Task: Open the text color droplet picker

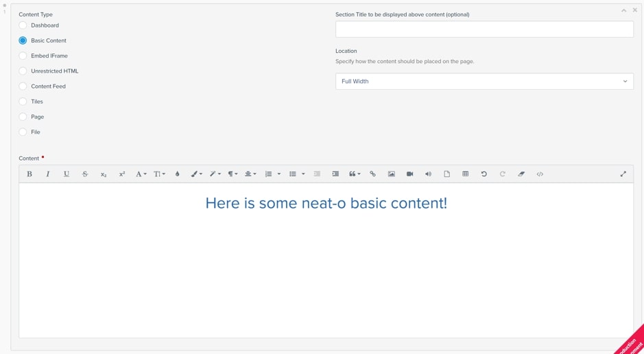Action: pyautogui.click(x=178, y=174)
